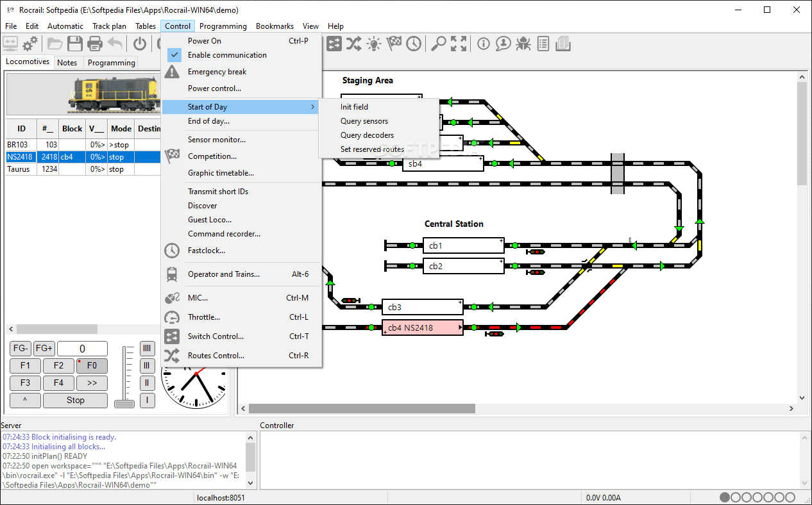This screenshot has height=505, width=812.
Task: Select the lamp/output control toolbar icon
Action: coord(373,44)
